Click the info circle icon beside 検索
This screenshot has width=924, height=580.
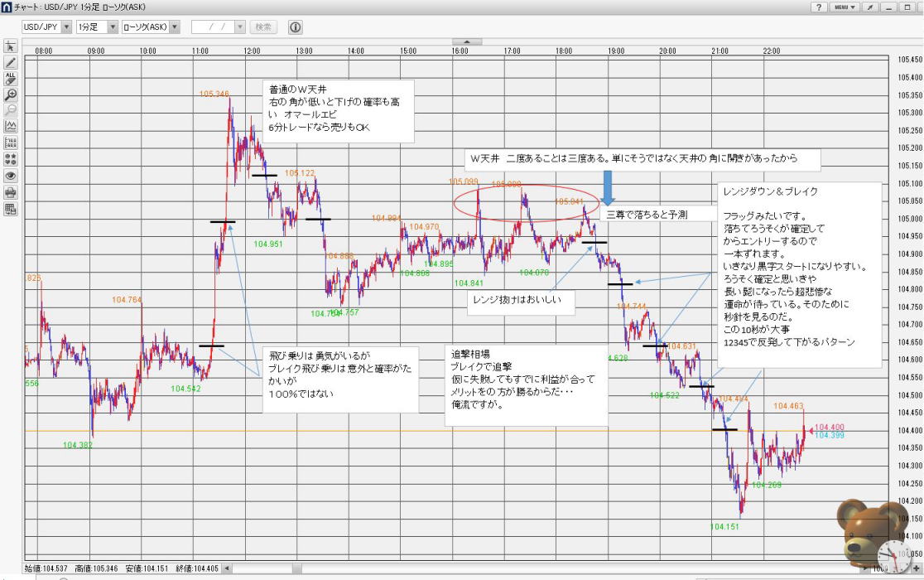tap(295, 27)
